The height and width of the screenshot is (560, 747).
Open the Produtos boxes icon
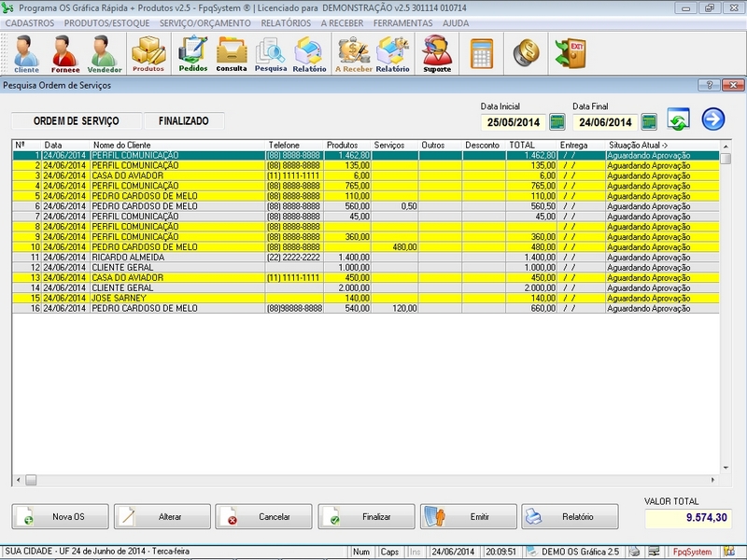148,53
